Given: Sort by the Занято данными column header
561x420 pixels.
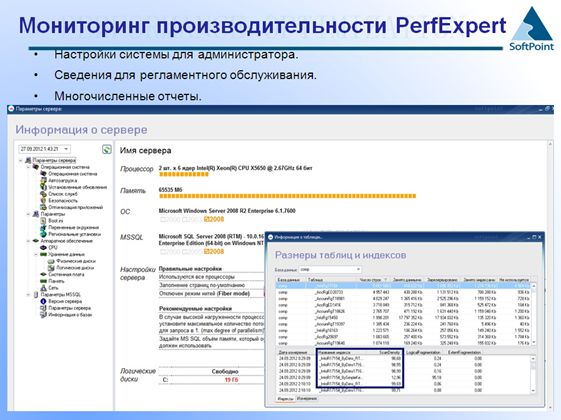Looking at the screenshot, I should pos(408,280).
